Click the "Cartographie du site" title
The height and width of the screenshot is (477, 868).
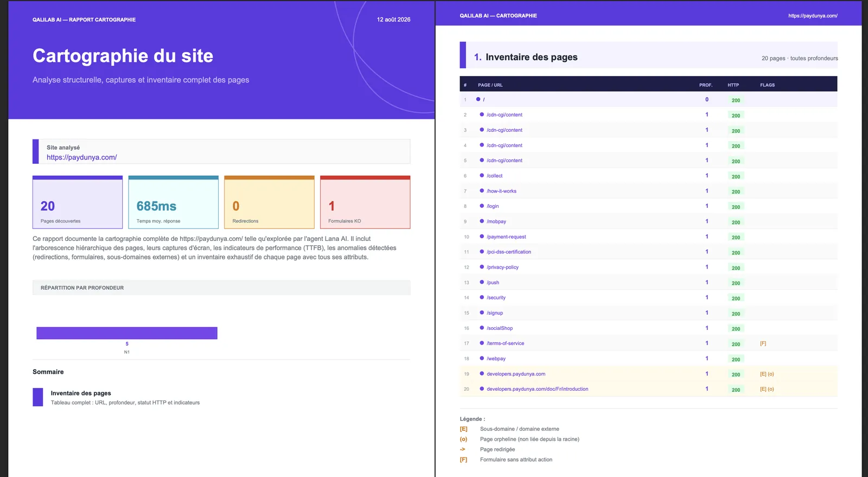point(123,56)
